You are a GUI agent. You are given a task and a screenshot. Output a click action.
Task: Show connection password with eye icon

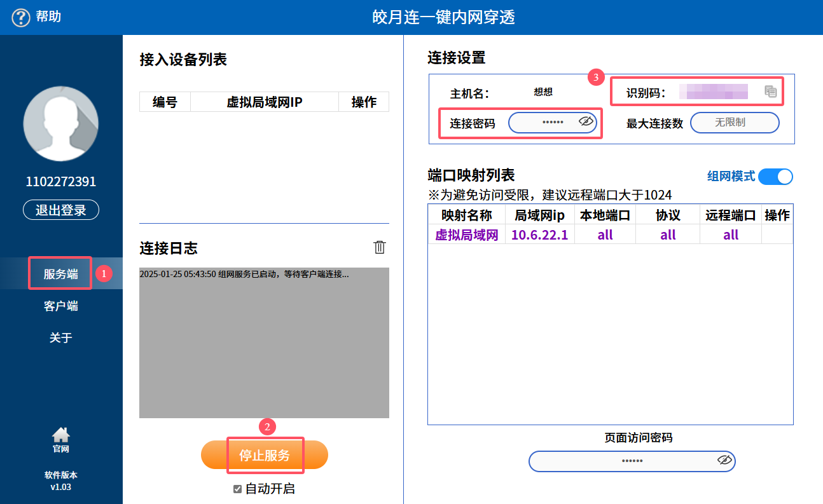pos(586,121)
